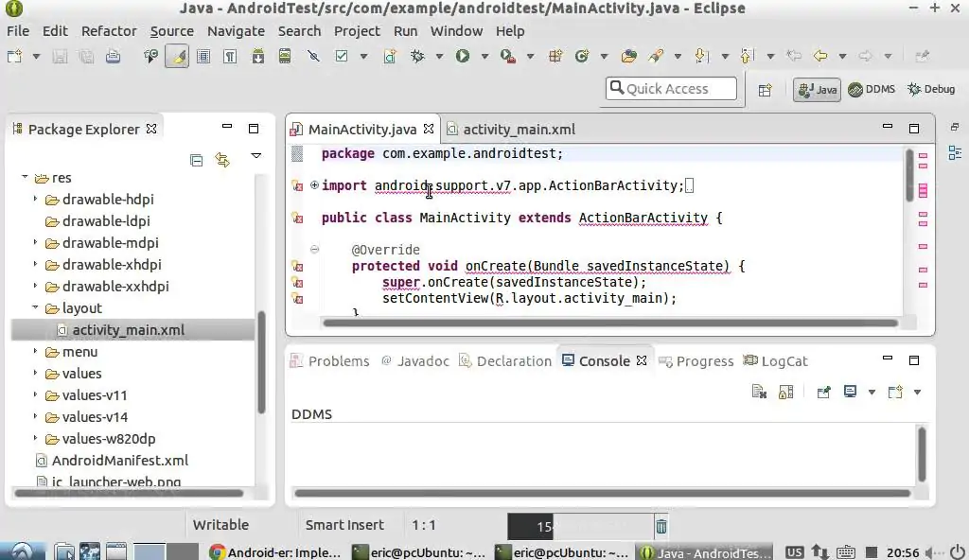Switch to the Debug perspective

click(931, 89)
